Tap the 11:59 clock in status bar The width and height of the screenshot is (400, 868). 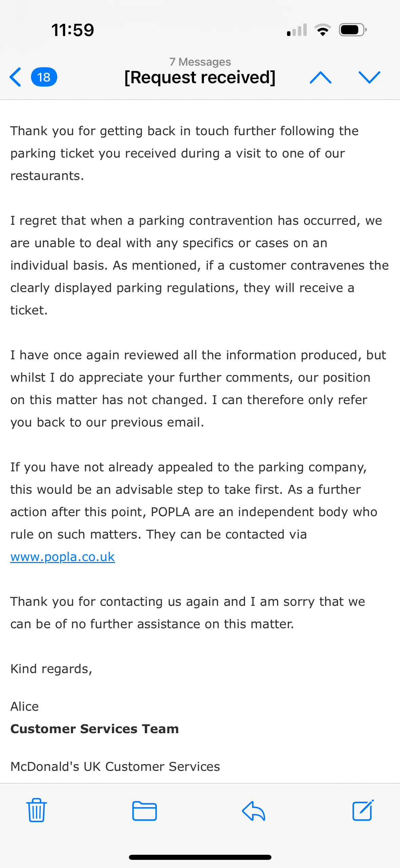point(73,30)
